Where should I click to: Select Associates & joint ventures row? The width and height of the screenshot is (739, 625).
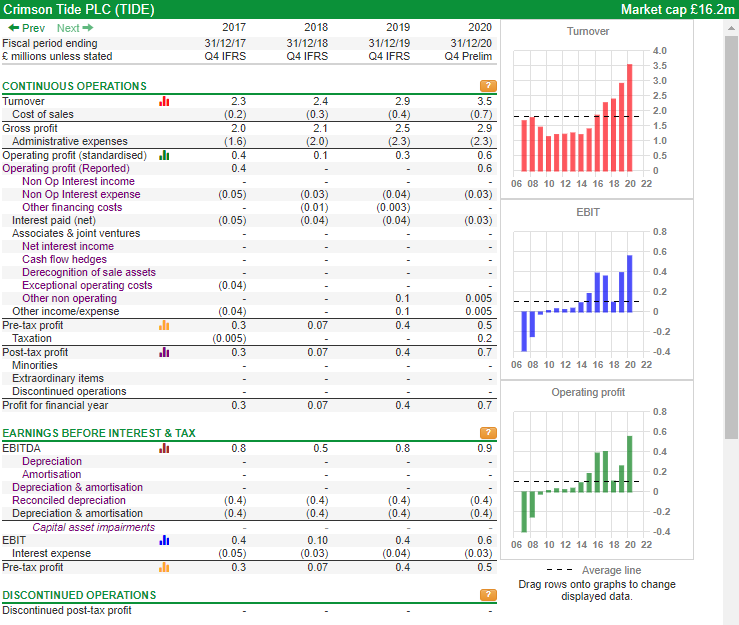click(x=249, y=233)
